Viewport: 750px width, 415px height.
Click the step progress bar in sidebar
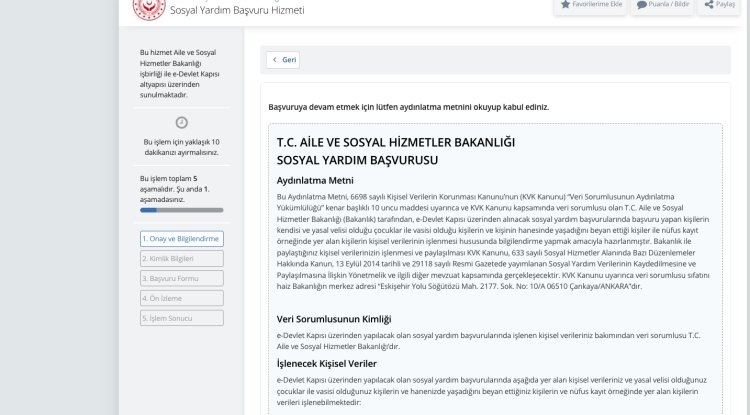[x=182, y=210]
